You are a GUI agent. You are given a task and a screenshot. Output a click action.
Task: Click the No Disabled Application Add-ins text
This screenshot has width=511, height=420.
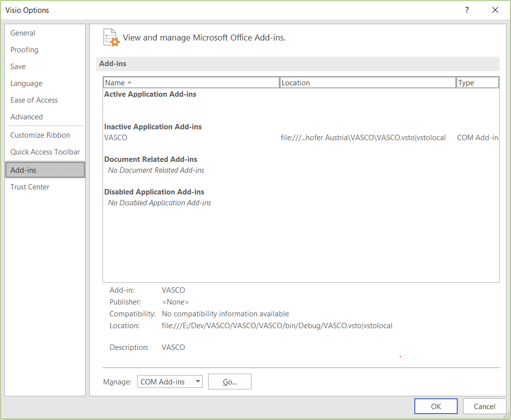160,203
